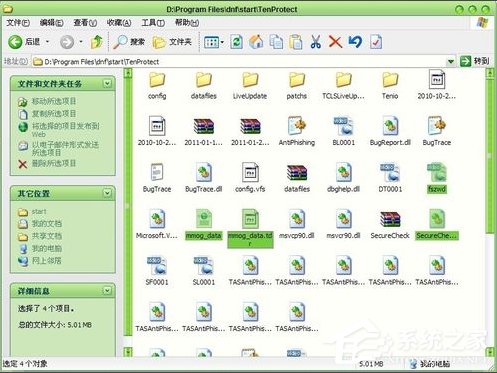Open the Tools menu
Screen dimensions: 497x373
click(153, 23)
